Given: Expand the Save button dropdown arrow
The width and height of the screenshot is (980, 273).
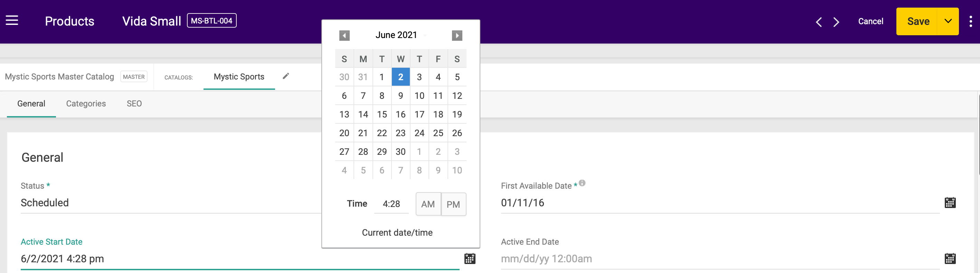Looking at the screenshot, I should 948,21.
